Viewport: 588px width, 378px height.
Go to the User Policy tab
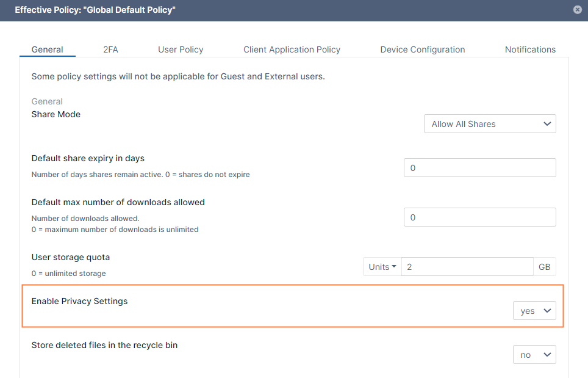coord(181,49)
